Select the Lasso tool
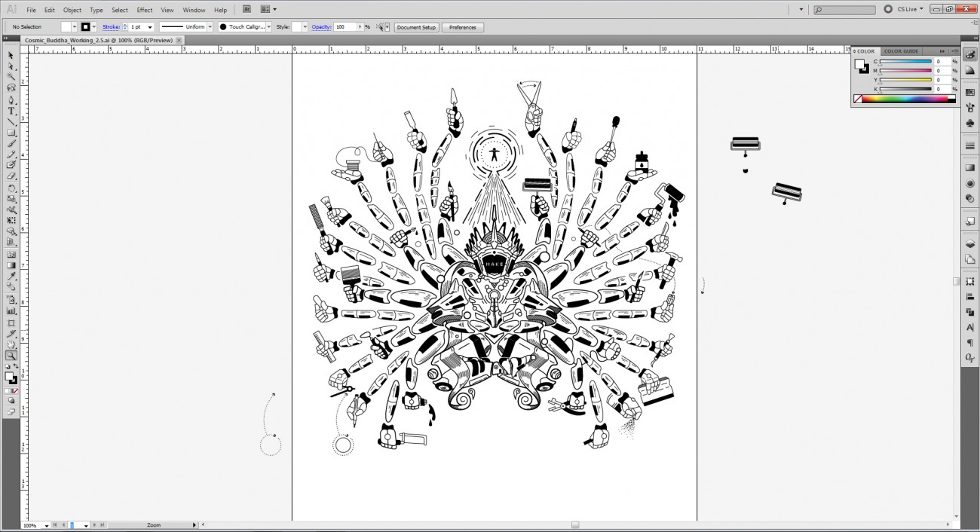Screen dimensions: 980x532 [x=11, y=88]
